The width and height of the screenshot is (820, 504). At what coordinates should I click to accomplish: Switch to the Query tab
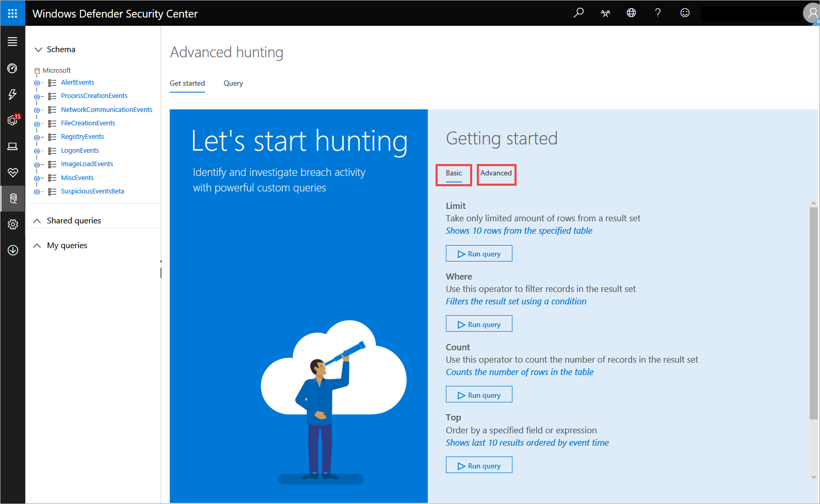pos(233,84)
